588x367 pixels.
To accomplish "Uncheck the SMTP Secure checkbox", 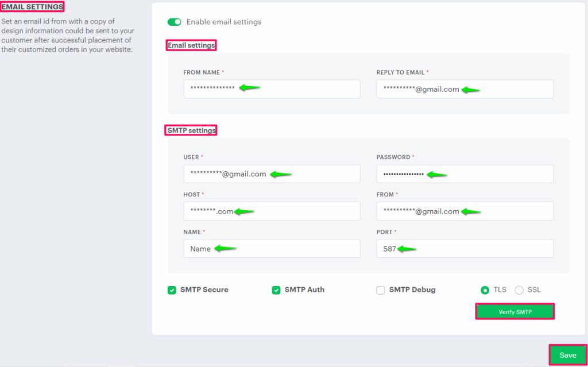I will point(172,290).
